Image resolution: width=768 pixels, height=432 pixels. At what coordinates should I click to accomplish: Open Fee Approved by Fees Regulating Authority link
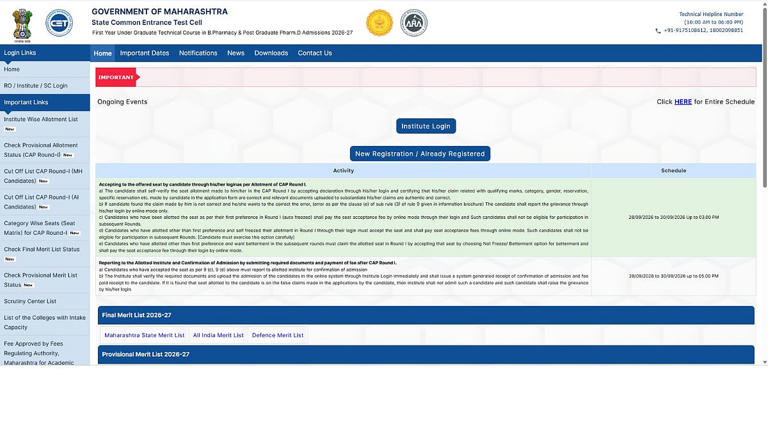point(39,353)
